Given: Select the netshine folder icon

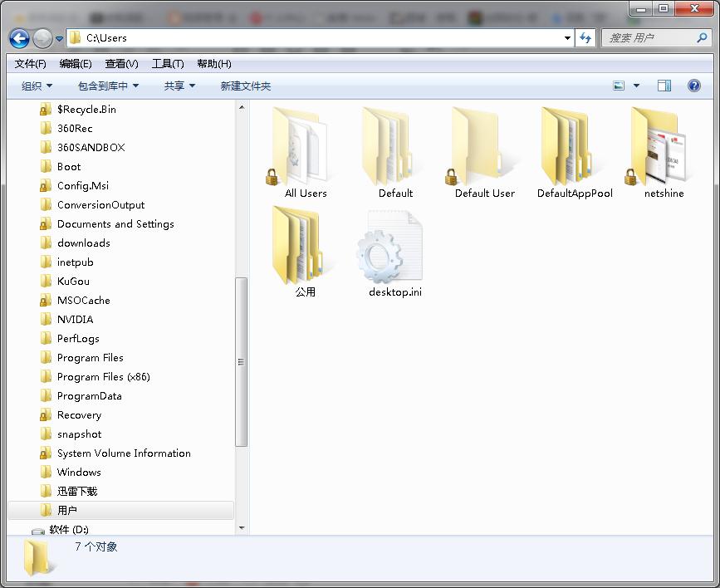Looking at the screenshot, I should (658, 146).
